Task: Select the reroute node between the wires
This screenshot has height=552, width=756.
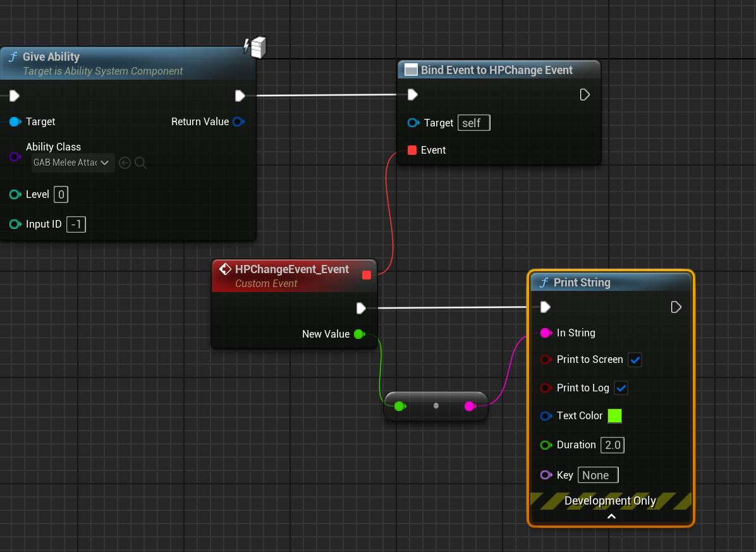Action: point(436,406)
